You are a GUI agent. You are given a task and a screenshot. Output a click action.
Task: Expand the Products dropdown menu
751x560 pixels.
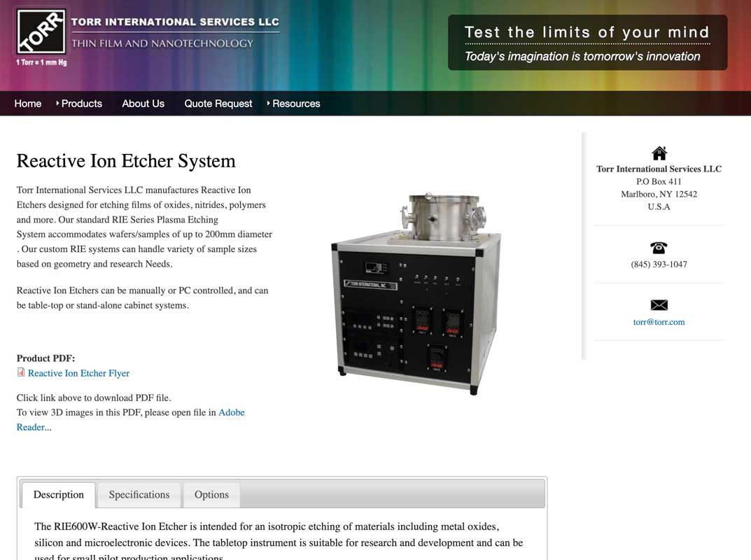pyautogui.click(x=80, y=103)
